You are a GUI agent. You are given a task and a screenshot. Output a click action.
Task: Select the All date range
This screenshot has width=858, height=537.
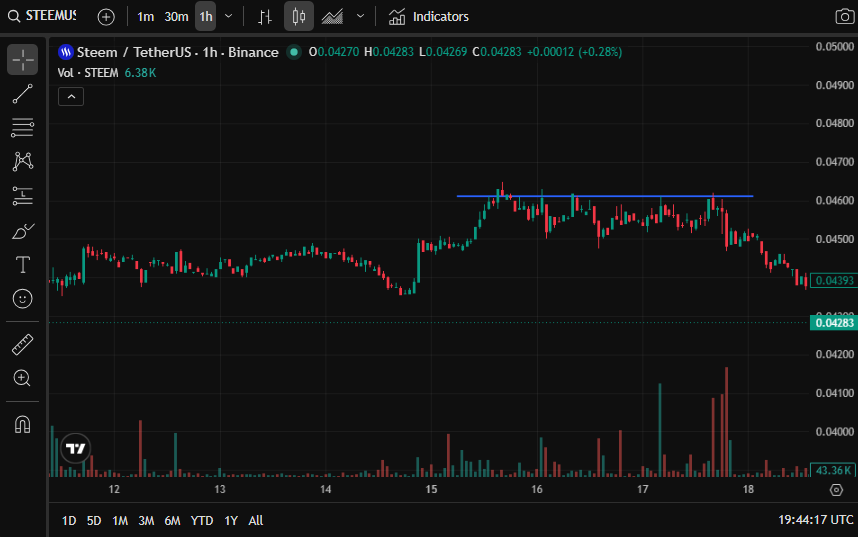(256, 521)
